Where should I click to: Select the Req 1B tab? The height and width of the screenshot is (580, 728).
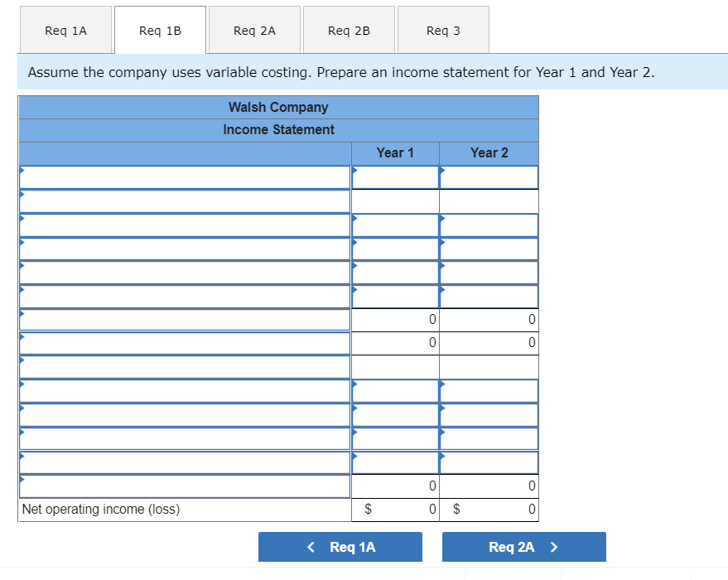click(x=160, y=30)
